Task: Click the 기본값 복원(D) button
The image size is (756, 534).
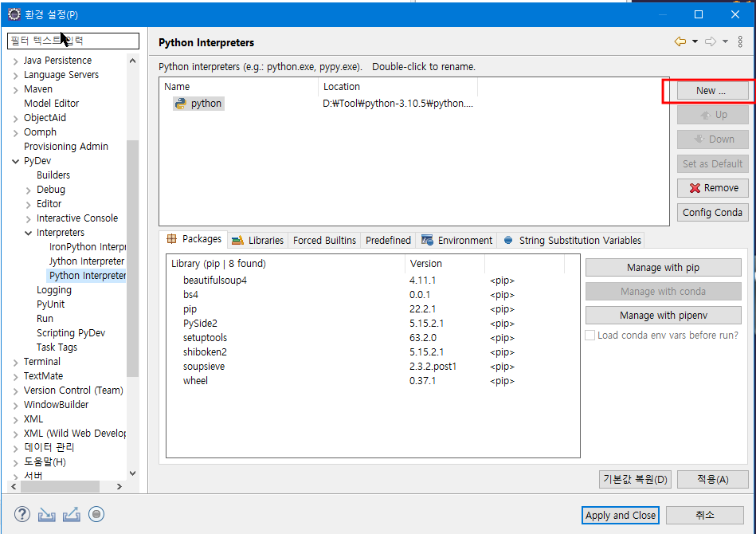Action: coord(635,480)
